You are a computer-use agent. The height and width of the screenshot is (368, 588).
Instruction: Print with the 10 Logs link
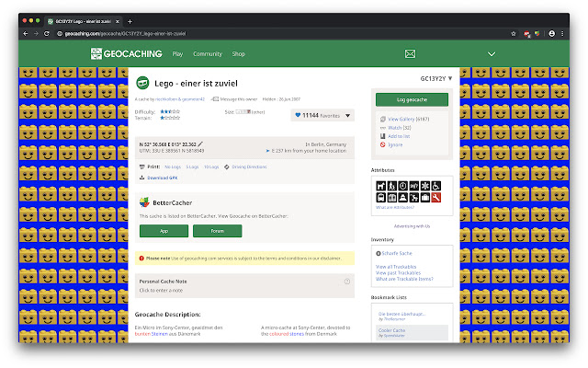(211, 167)
